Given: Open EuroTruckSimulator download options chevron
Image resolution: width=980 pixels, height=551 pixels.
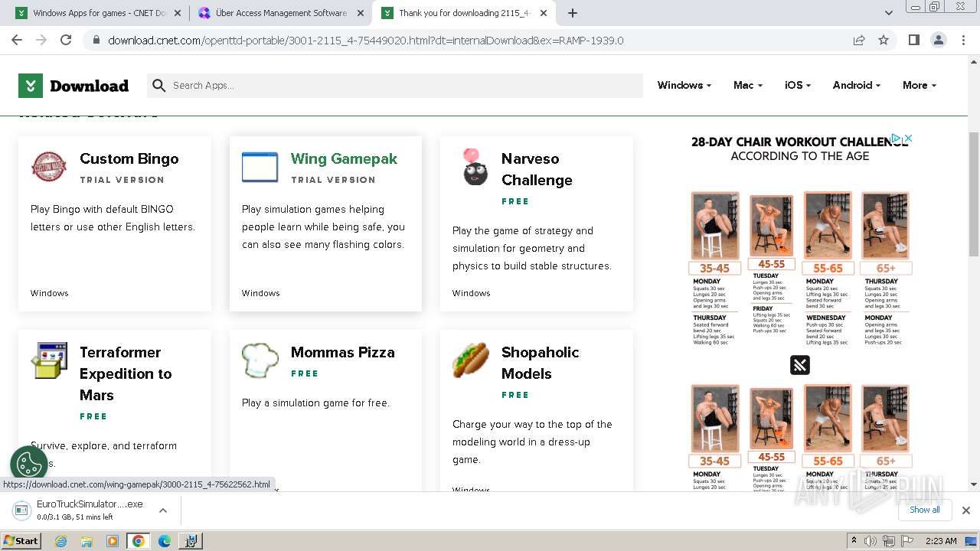Looking at the screenshot, I should (162, 510).
